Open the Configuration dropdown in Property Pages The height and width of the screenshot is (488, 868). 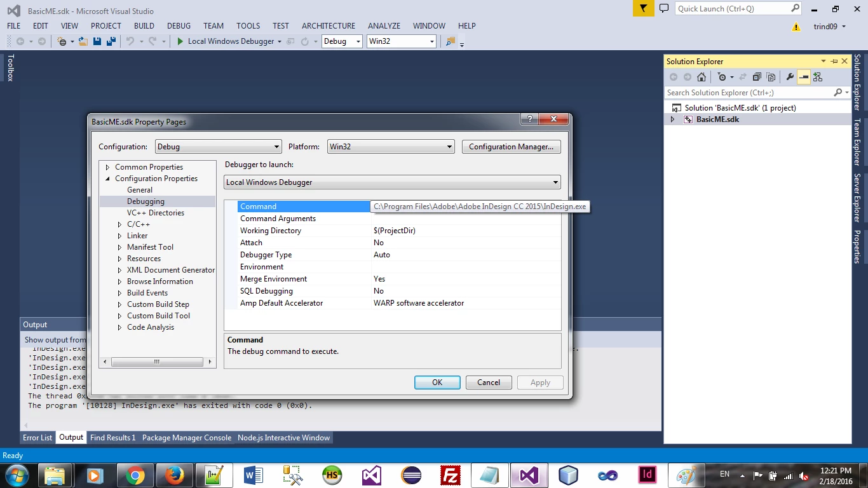click(x=218, y=147)
